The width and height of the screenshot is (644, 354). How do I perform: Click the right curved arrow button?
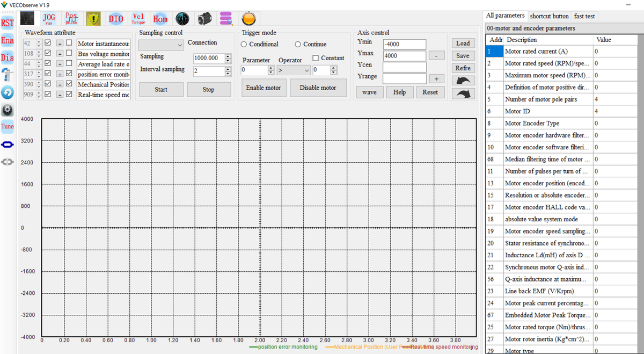coord(463,93)
